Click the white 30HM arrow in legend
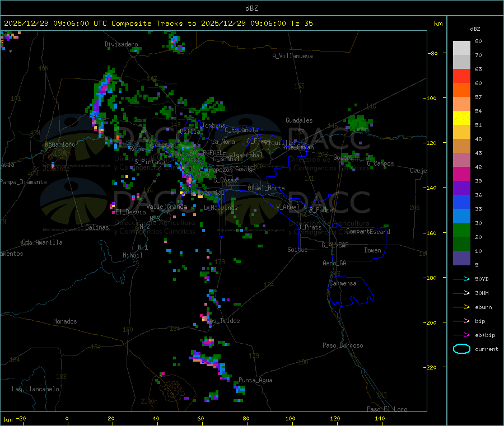 (x=461, y=293)
